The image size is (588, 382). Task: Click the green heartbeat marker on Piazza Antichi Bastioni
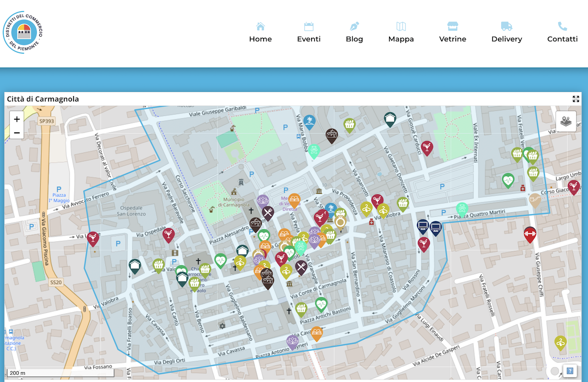[x=321, y=305]
